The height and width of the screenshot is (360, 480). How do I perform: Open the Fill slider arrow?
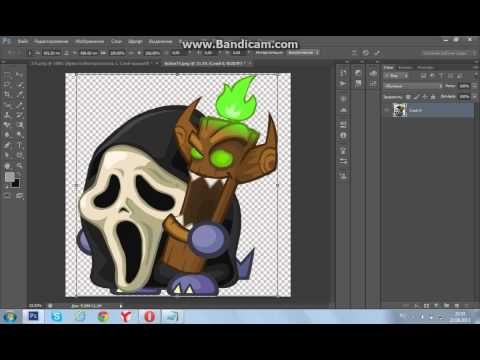click(475, 97)
